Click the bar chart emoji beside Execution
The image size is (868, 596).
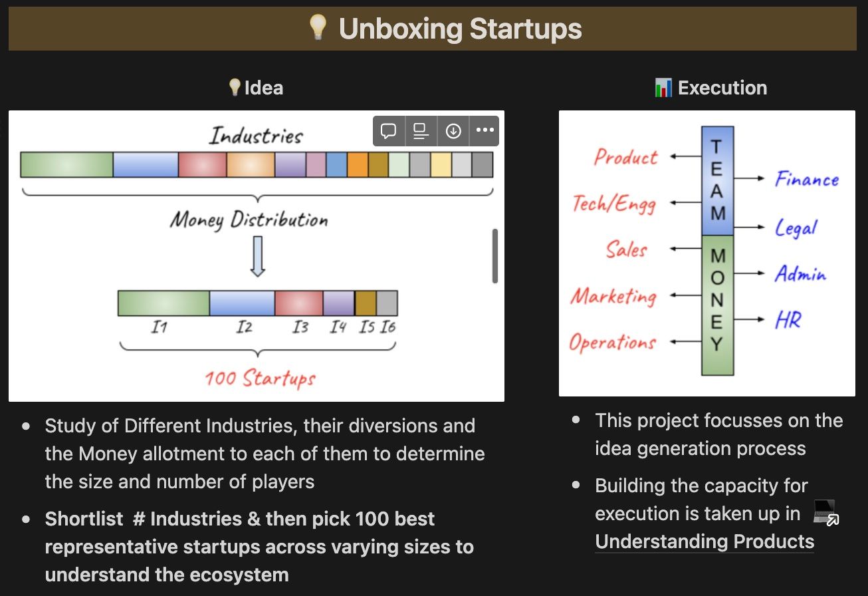coord(663,88)
